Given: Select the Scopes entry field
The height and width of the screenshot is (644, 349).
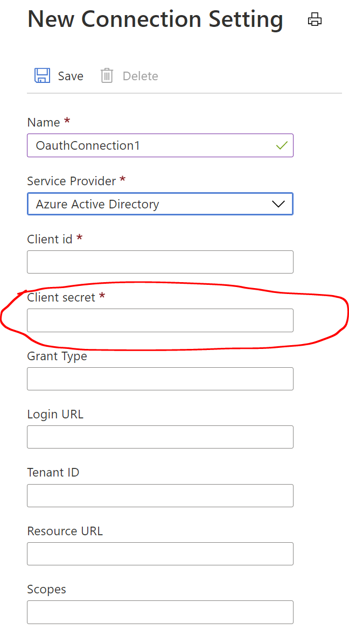Looking at the screenshot, I should point(160,612).
